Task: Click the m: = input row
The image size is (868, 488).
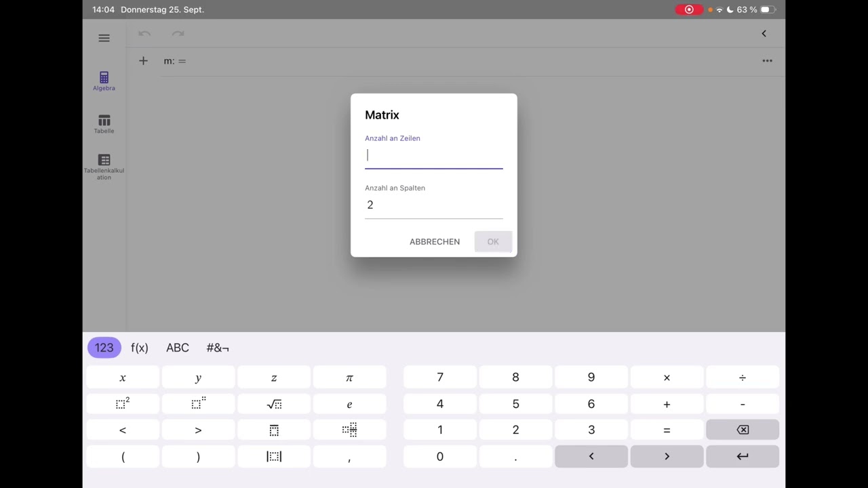Action: 454,61
